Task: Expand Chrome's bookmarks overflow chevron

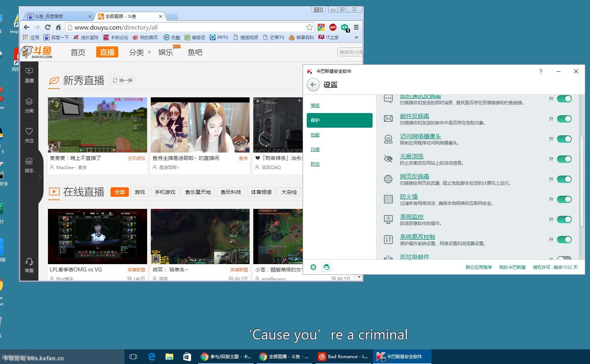Action: (356, 37)
